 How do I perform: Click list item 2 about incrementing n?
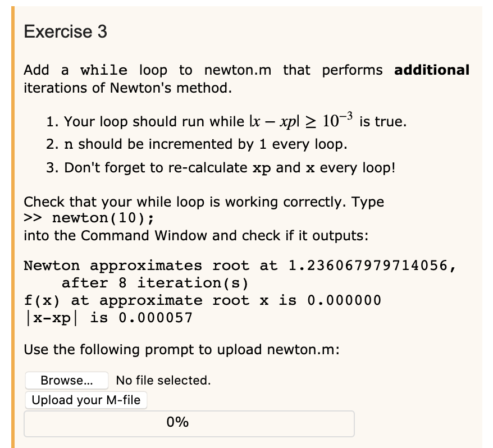click(197, 144)
